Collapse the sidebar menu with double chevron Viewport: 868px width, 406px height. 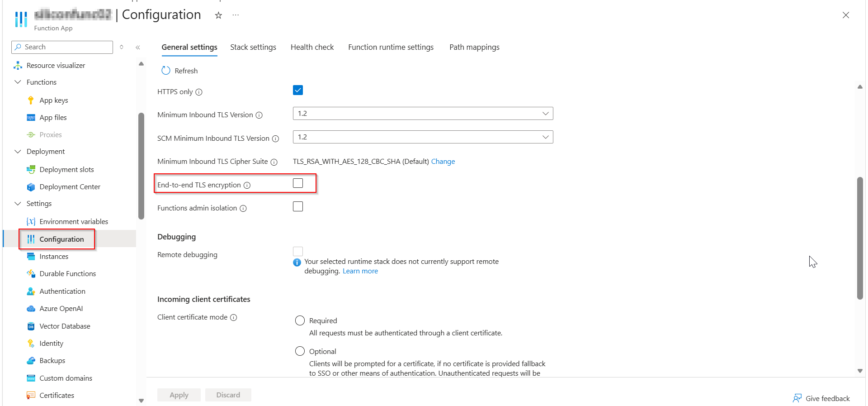point(138,48)
